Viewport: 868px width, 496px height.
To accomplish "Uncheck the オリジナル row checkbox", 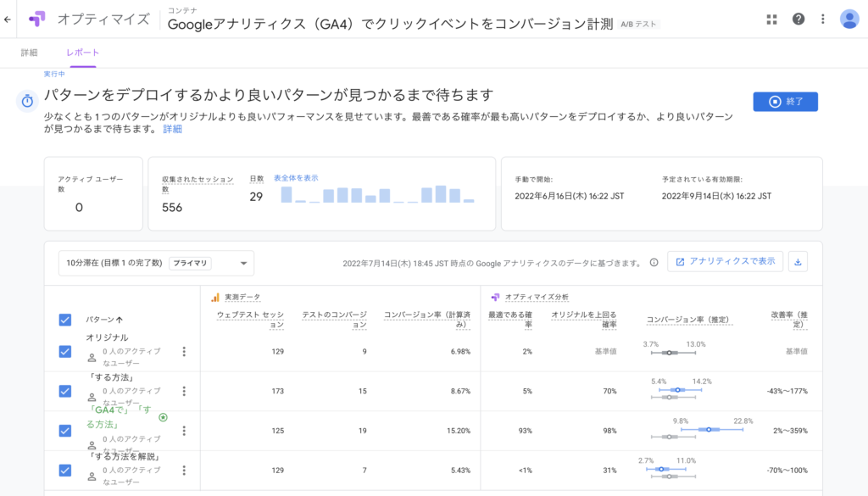I will 64,352.
